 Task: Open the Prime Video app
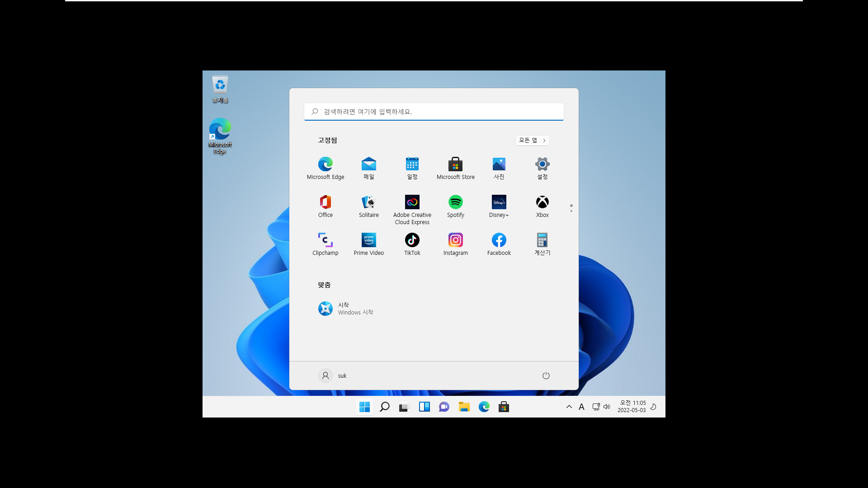[x=369, y=244]
